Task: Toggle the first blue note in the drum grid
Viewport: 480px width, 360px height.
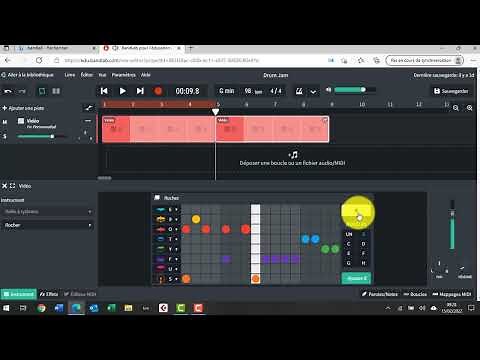Action: point(305,239)
